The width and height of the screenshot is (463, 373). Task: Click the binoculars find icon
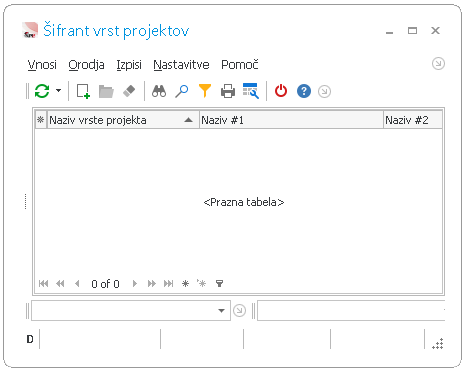(159, 91)
